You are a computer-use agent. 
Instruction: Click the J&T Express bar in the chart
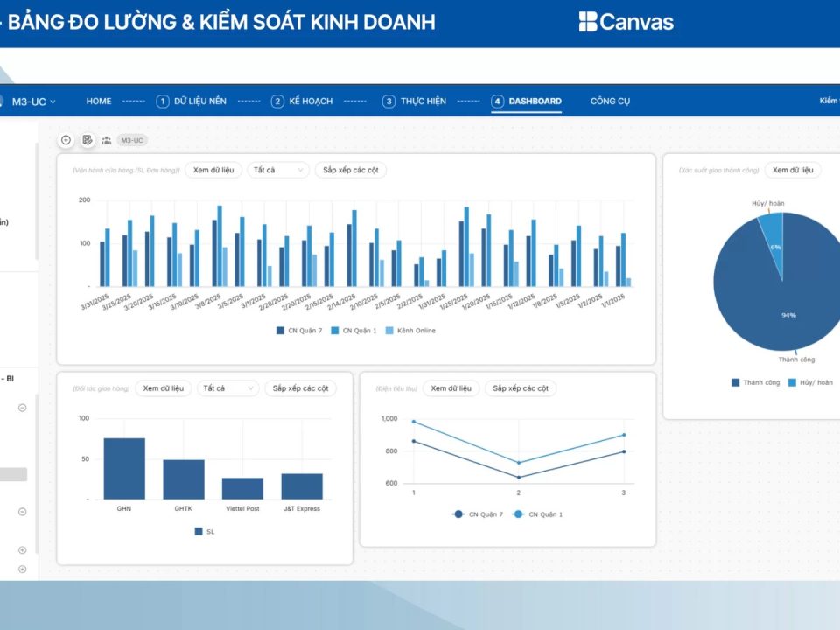[302, 486]
